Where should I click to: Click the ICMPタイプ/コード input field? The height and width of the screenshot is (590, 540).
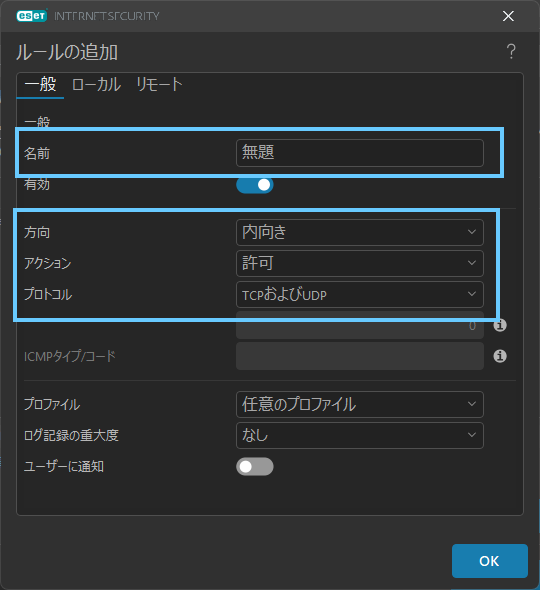(360, 356)
